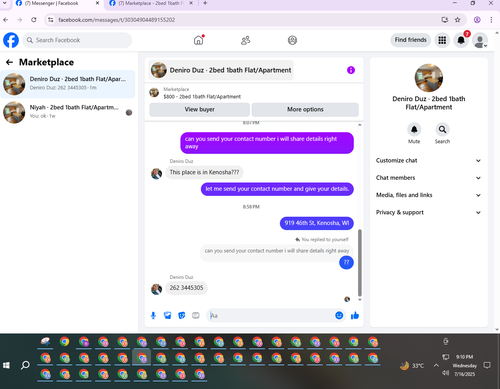Image resolution: width=500 pixels, height=389 pixels.
Task: Open the emoji picker in message box
Action: click(339, 315)
